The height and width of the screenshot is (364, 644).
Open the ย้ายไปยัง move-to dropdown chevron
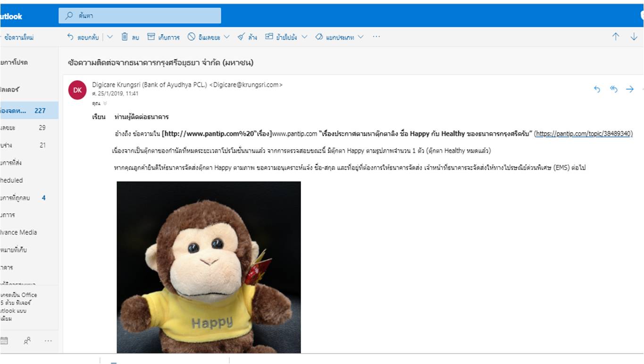click(304, 37)
